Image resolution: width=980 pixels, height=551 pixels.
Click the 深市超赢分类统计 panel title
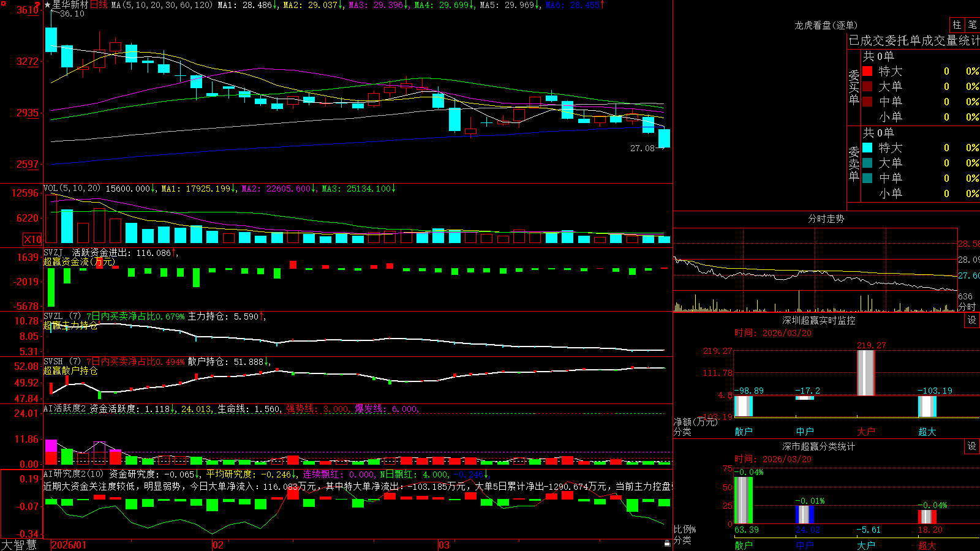818,446
